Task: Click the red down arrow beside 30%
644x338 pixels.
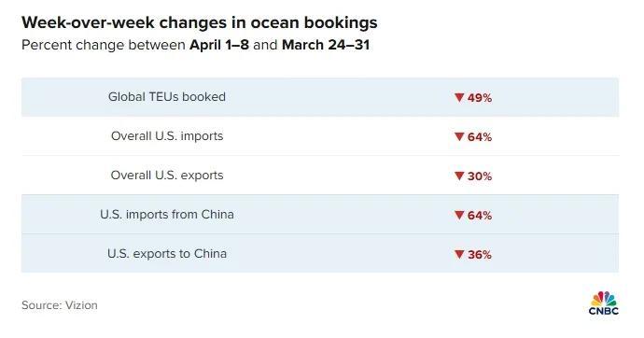Action: pos(459,176)
